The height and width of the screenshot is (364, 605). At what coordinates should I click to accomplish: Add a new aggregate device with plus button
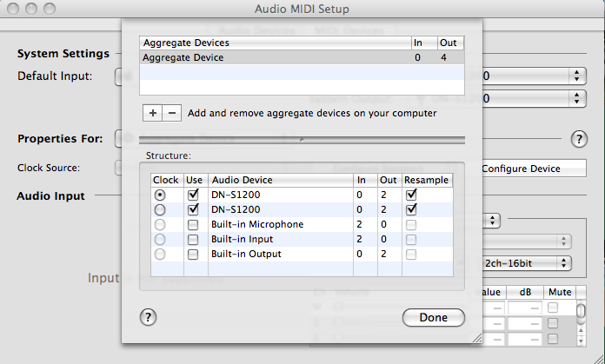point(153,113)
